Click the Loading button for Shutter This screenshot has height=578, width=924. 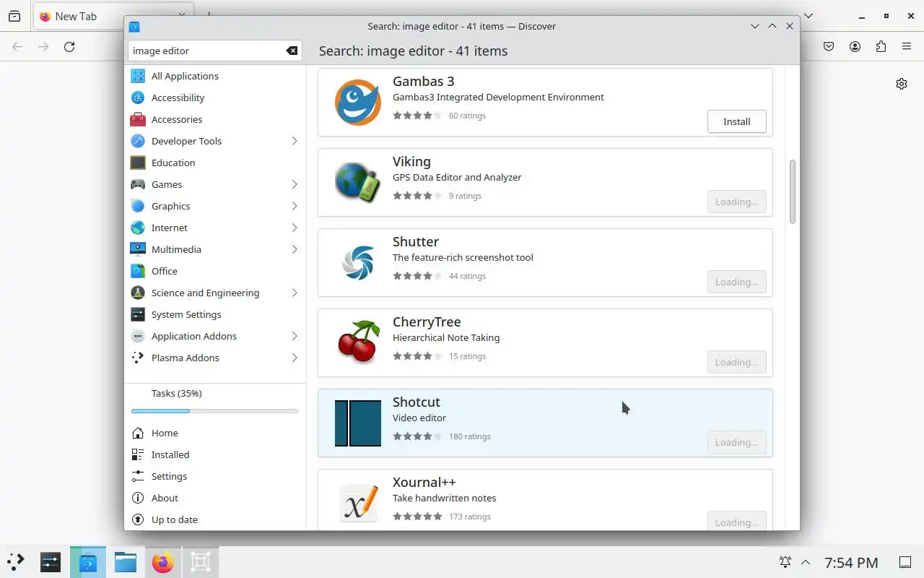pyautogui.click(x=737, y=282)
